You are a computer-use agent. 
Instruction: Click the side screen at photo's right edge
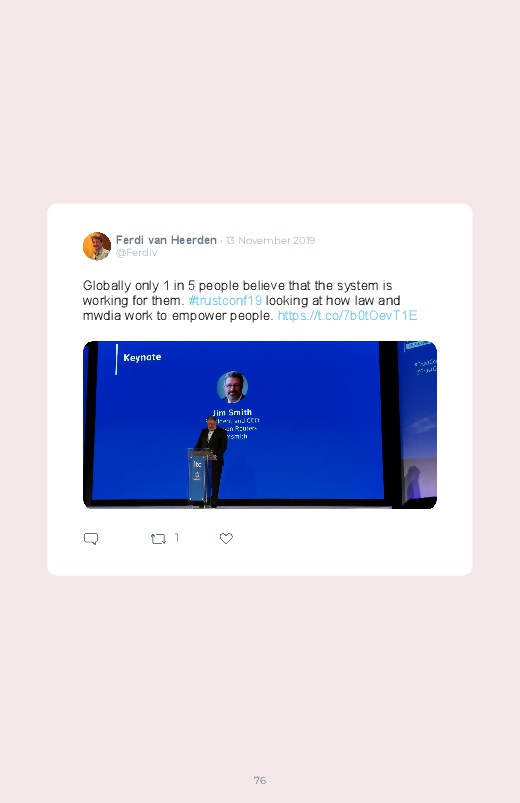pyautogui.click(x=419, y=423)
